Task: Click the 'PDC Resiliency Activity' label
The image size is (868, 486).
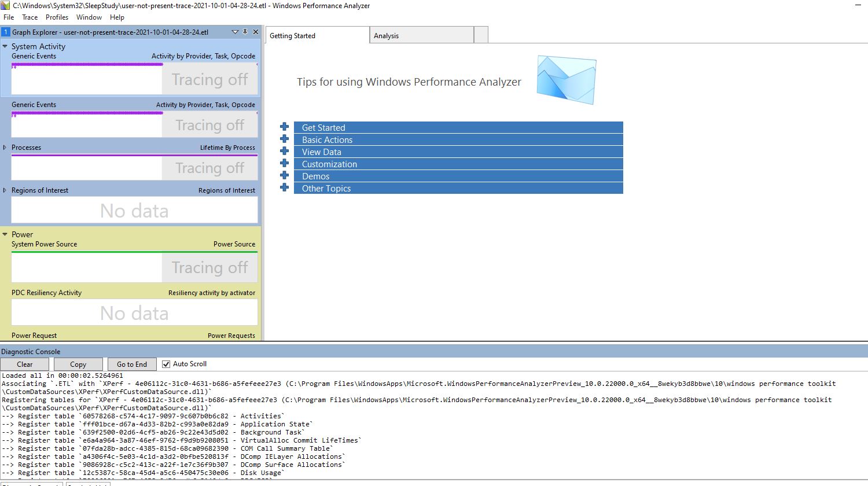Action: click(x=46, y=293)
